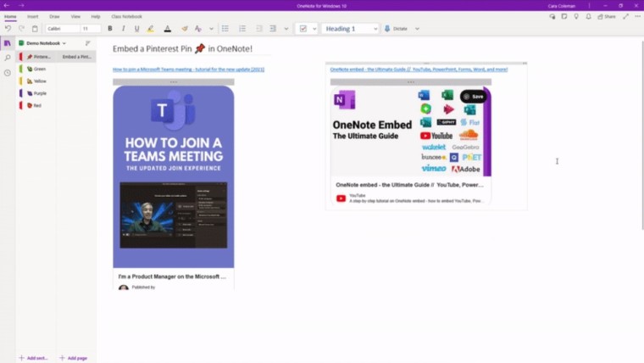
Task: Tag the note as a to-do checkbox
Action: [x=303, y=28]
